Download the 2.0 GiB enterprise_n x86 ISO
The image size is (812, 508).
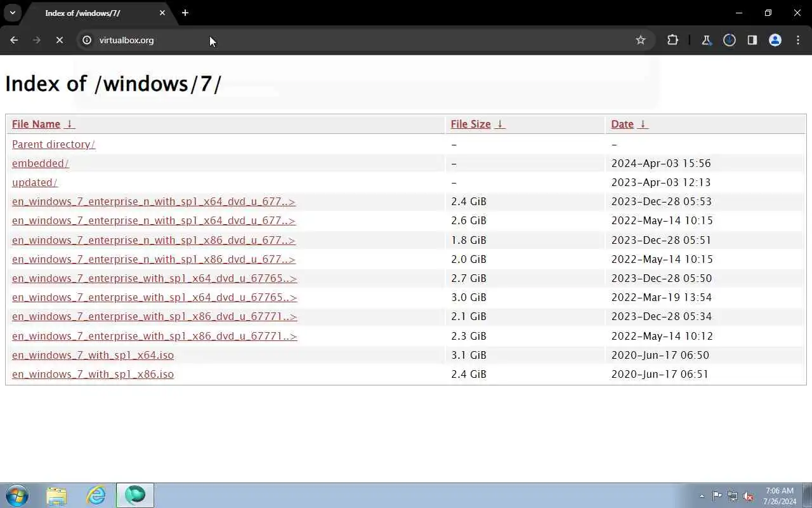154,259
